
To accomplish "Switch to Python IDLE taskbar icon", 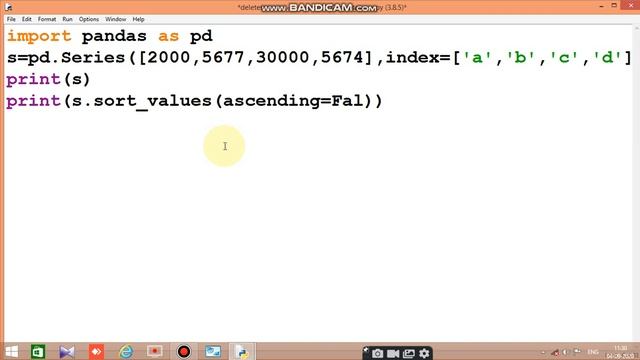I will click(242, 351).
